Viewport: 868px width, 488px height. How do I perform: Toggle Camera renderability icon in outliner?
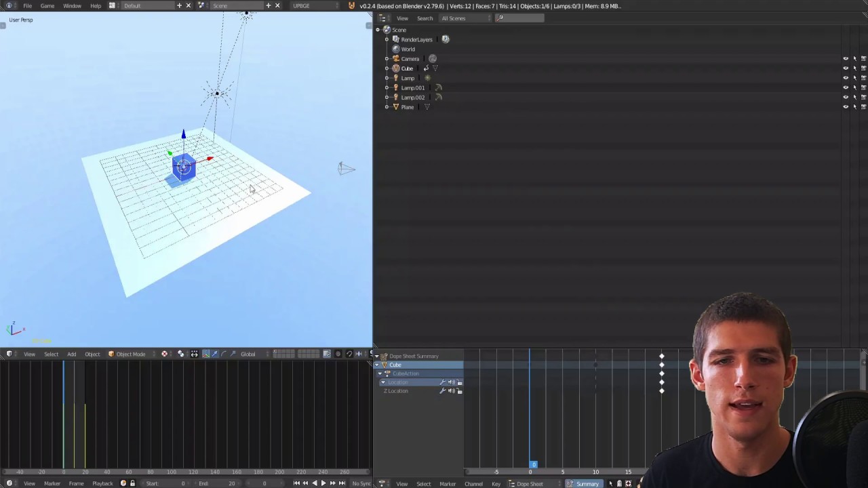coord(863,59)
